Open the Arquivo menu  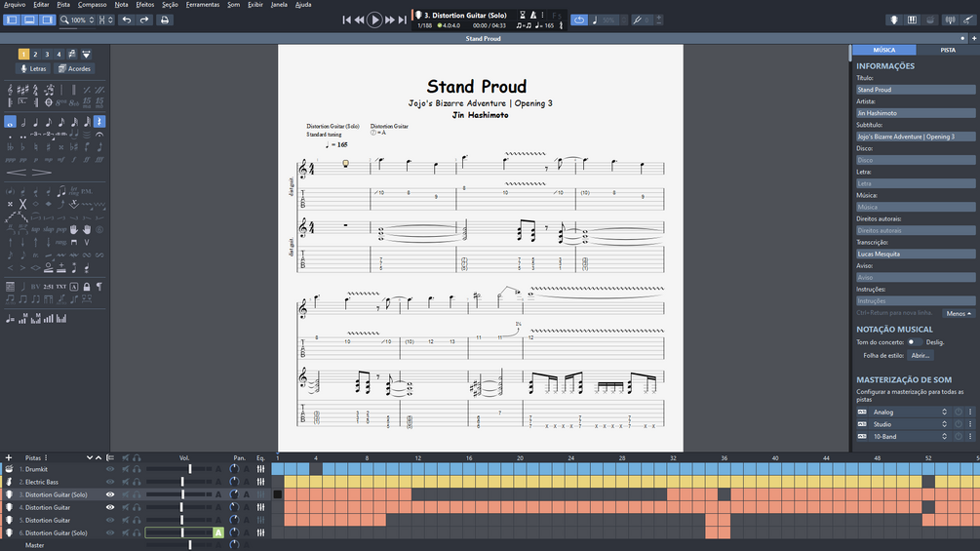[15, 4]
